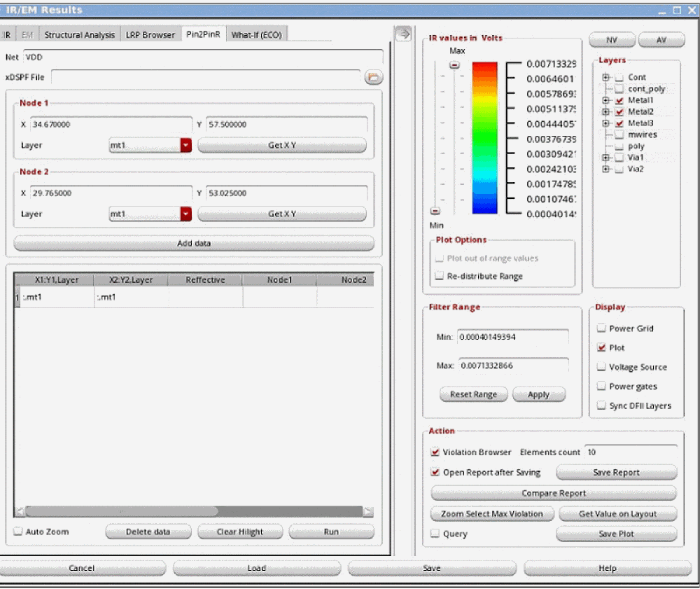Image resolution: width=700 pixels, height=589 pixels.
Task: Click the Max IR range slider handle
Action: point(455,65)
